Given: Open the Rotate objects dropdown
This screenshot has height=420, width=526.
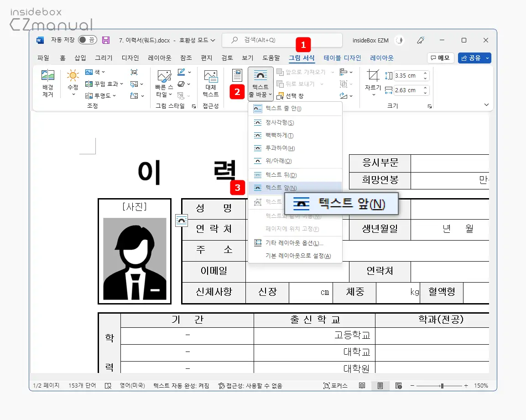Looking at the screenshot, I should click(346, 96).
